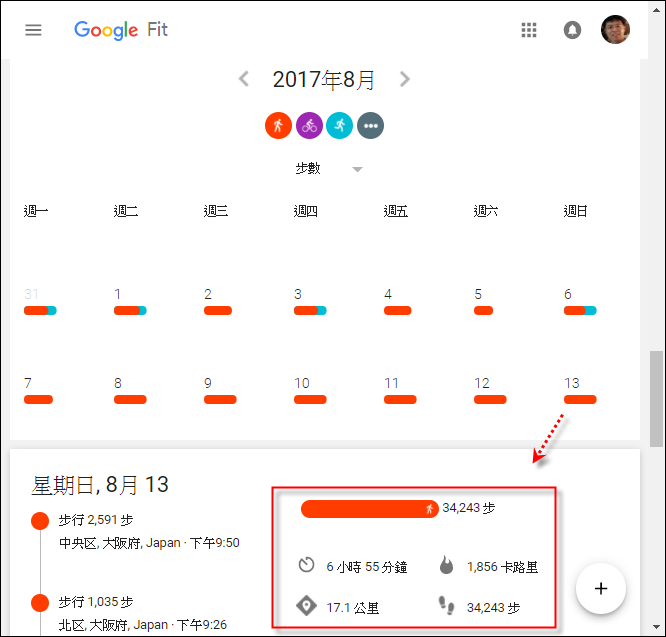666x637 pixels.
Task: Click the 6 小時 55 分鐘 duration text
Action: 367,567
